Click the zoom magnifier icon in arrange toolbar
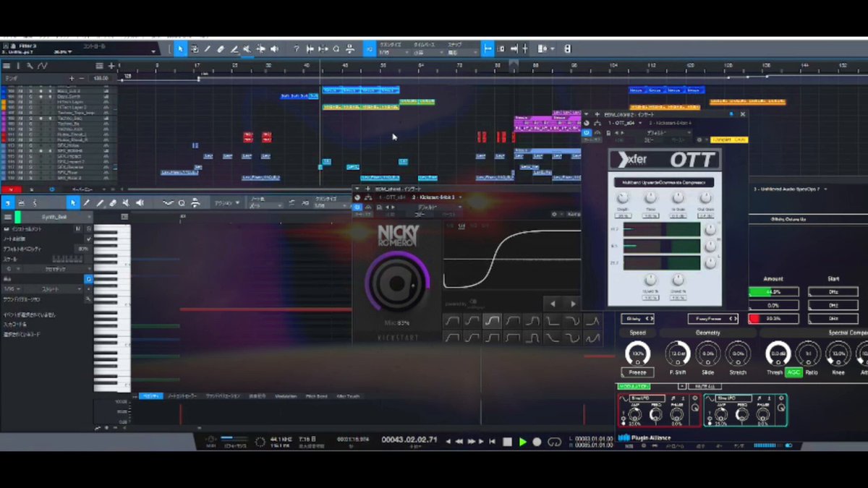This screenshot has width=868, height=488. click(336, 49)
